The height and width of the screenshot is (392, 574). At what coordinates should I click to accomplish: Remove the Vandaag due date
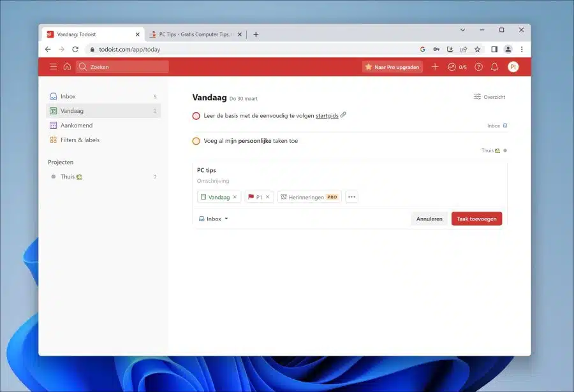coord(235,197)
